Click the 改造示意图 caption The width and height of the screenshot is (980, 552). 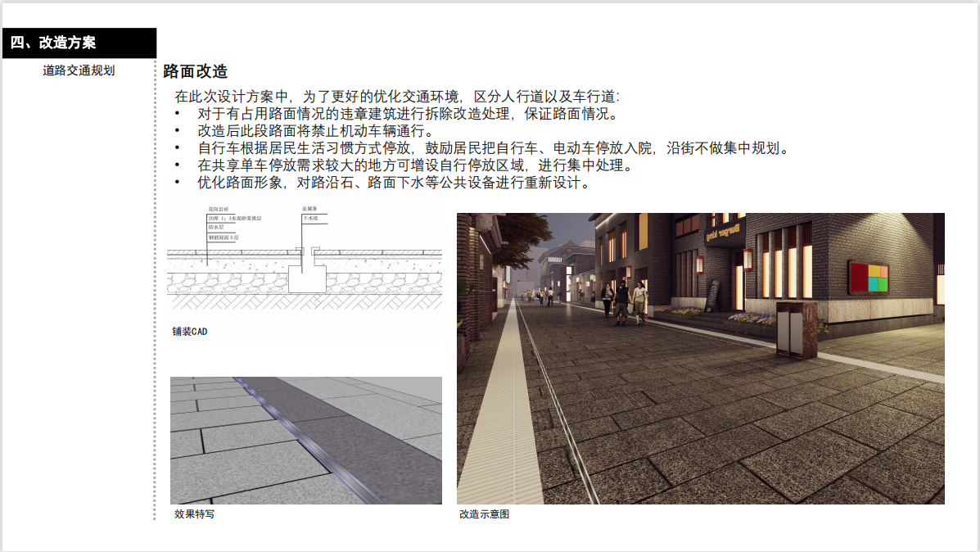coord(484,514)
